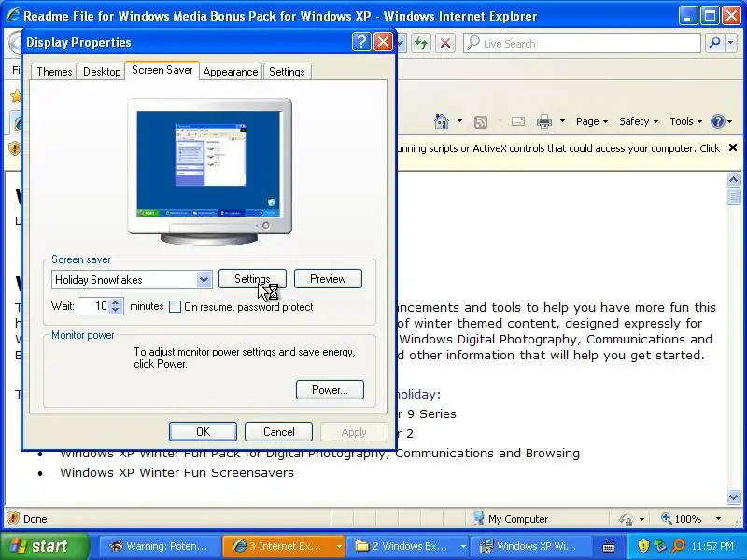Click the IE vertical scrollbar thumb
This screenshot has height=560, width=747.
[x=733, y=196]
